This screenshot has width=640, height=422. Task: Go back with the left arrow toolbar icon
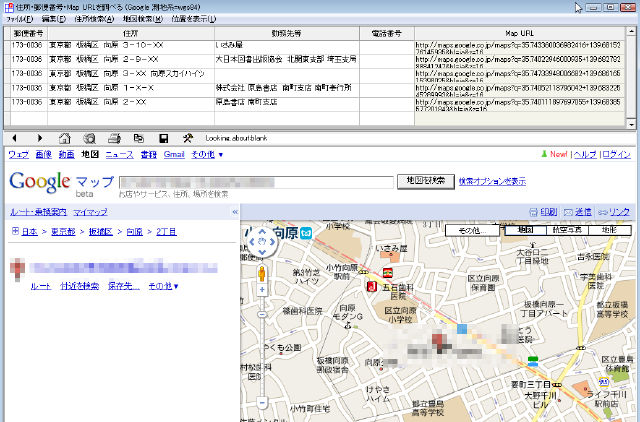(x=14, y=138)
